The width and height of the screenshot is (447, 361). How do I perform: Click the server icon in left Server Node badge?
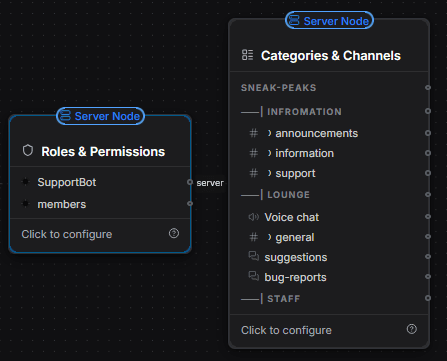coord(65,116)
